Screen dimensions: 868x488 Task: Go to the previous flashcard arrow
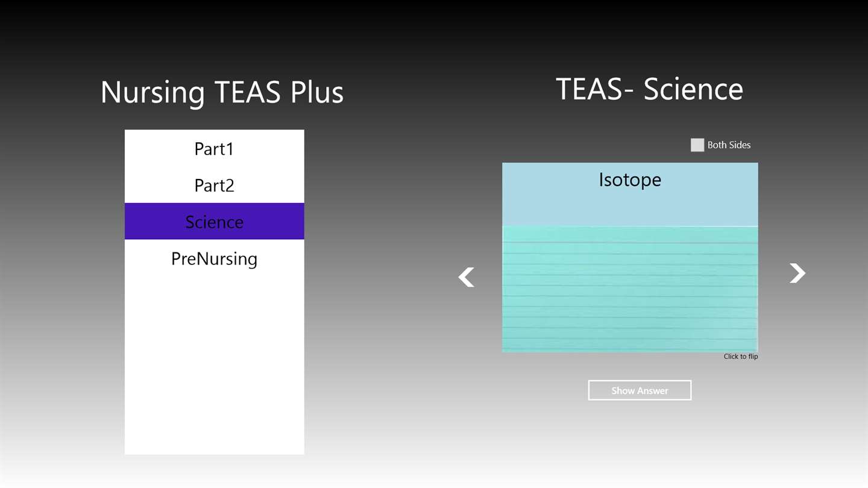click(x=466, y=277)
